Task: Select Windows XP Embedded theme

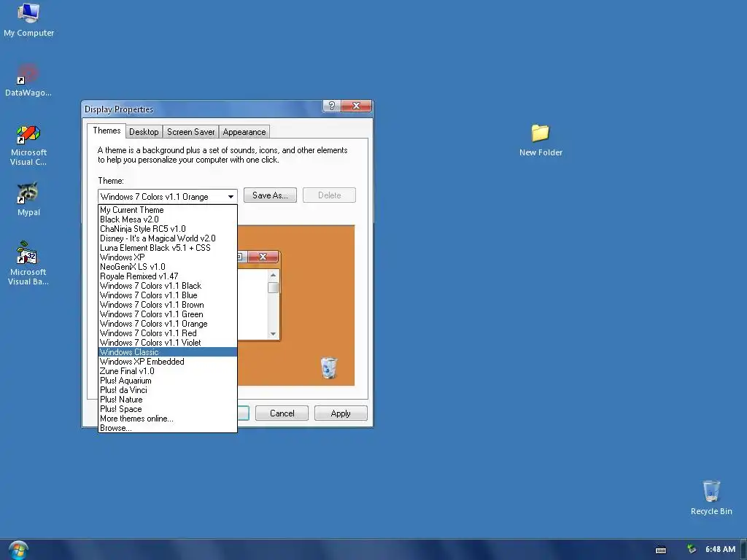Action: point(168,362)
